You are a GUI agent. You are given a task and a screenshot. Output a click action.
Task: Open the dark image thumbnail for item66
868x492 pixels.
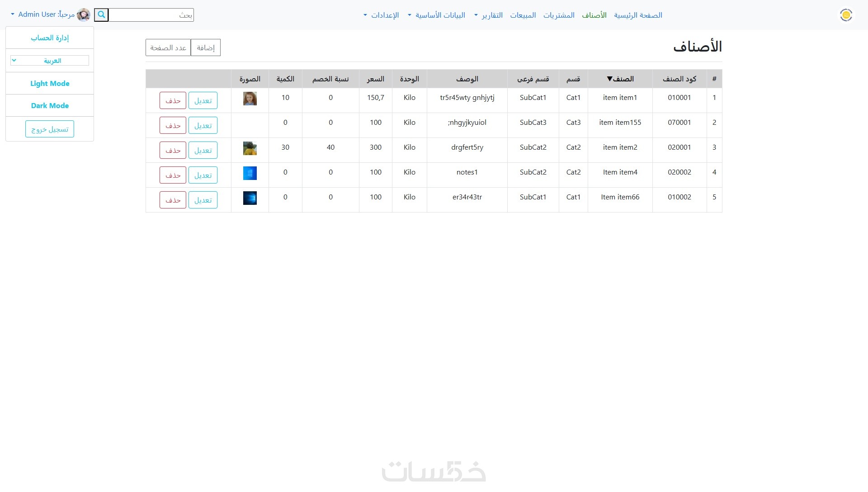pos(250,198)
